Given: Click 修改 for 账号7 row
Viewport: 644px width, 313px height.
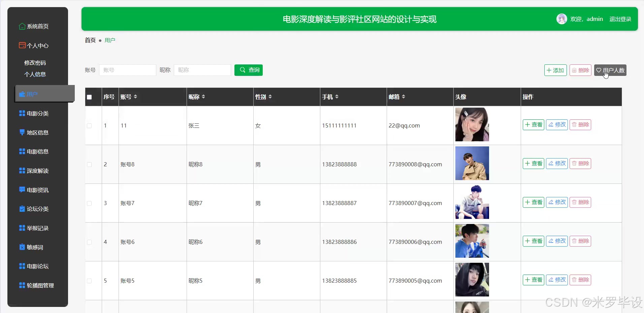Looking at the screenshot, I should pos(557,202).
